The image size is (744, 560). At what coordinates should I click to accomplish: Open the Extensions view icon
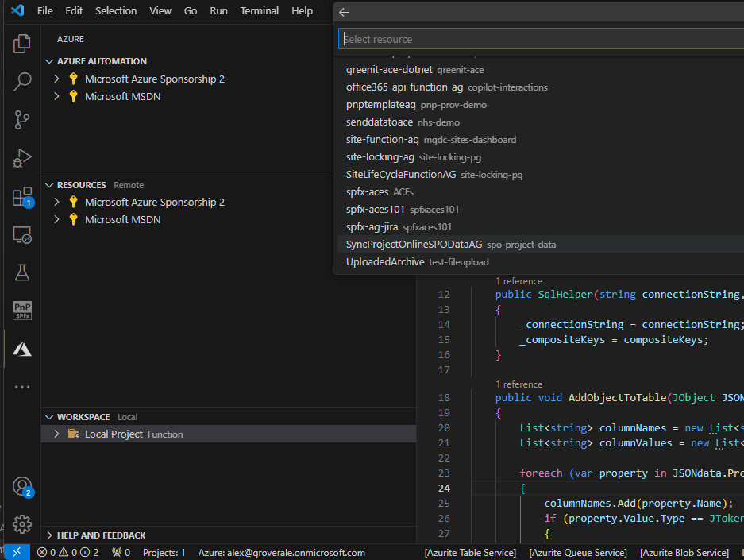22,196
